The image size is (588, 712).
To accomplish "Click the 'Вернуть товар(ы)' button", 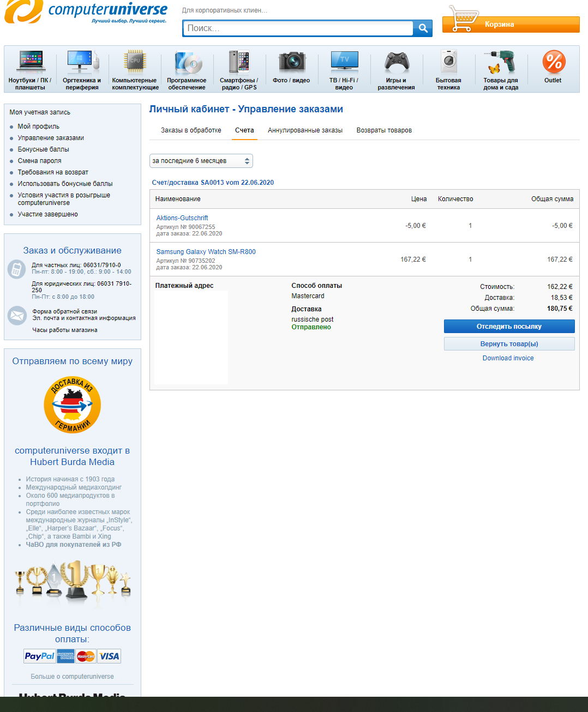I will pos(509,344).
